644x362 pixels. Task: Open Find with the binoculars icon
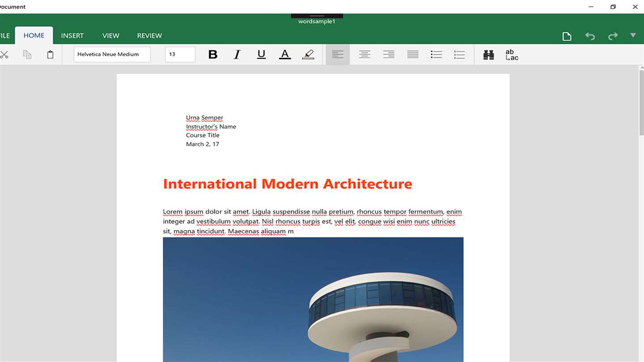pyautogui.click(x=489, y=55)
